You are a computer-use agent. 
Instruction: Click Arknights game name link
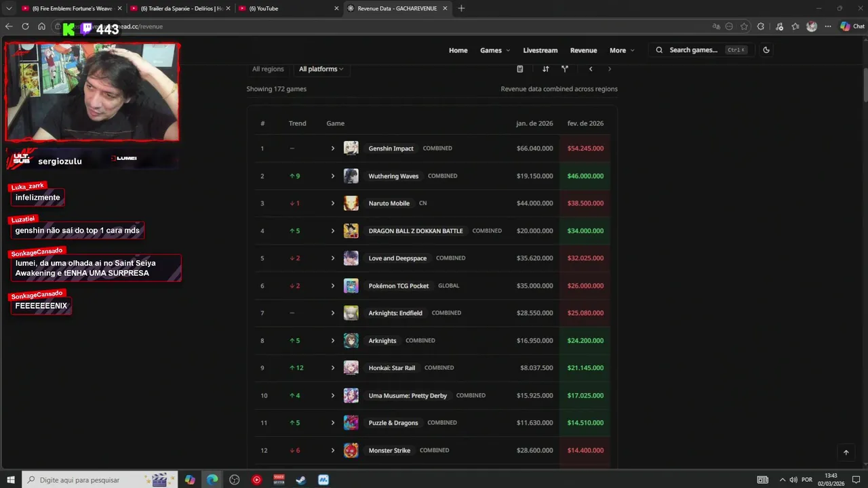[382, 341]
